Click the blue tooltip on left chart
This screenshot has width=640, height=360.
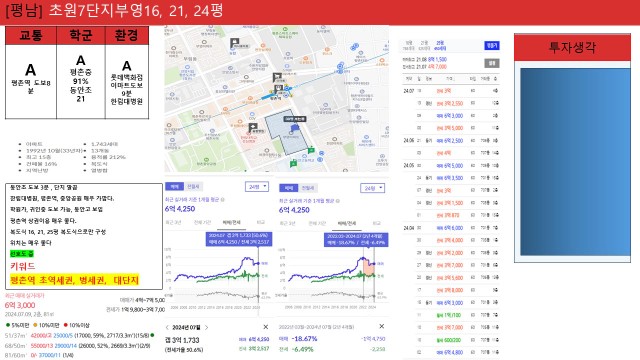pyautogui.click(x=239, y=239)
